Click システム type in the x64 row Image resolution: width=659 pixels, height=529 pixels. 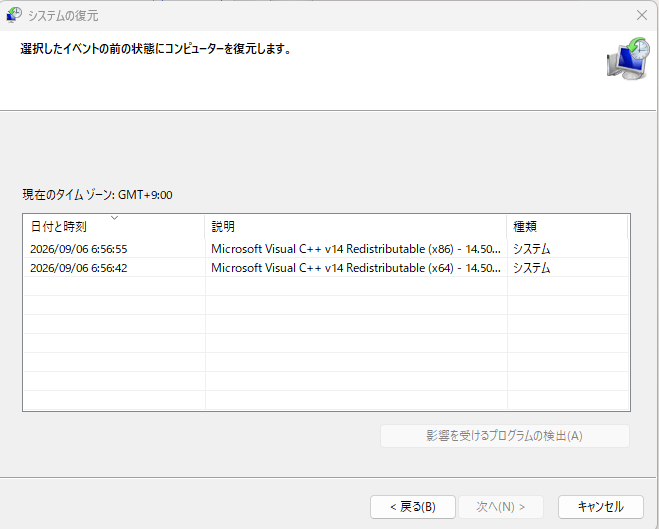pyautogui.click(x=531, y=268)
